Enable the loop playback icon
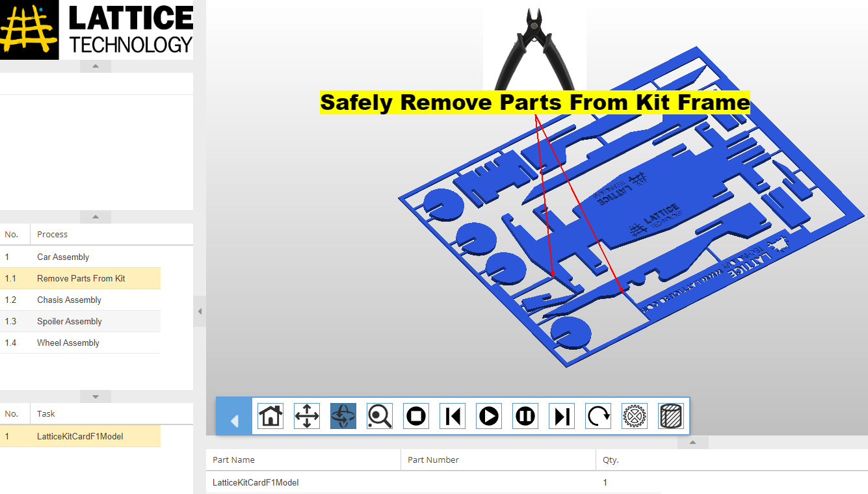The height and width of the screenshot is (494, 868). click(x=598, y=416)
